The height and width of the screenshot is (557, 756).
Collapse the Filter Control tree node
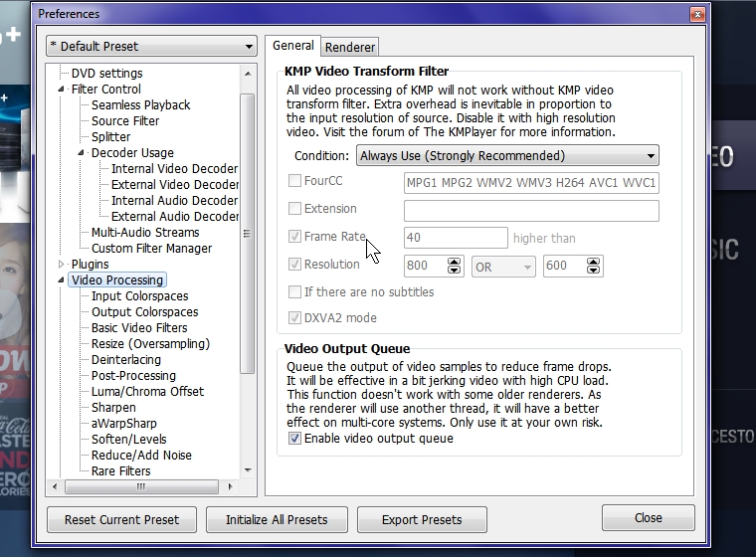coord(62,90)
